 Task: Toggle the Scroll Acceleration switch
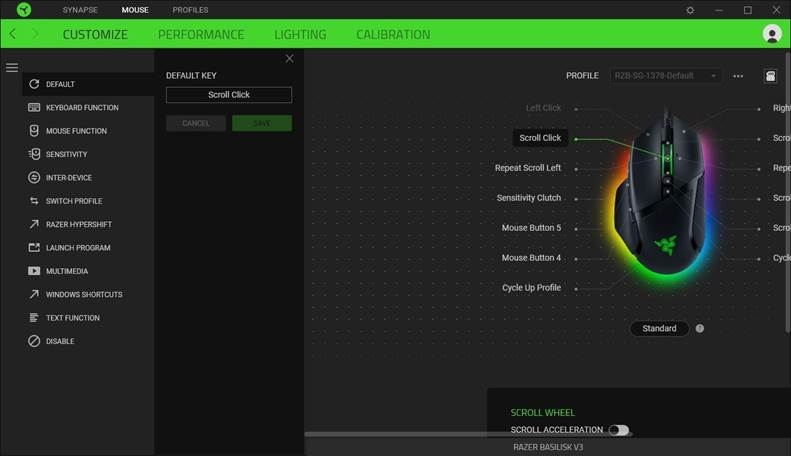coord(618,430)
